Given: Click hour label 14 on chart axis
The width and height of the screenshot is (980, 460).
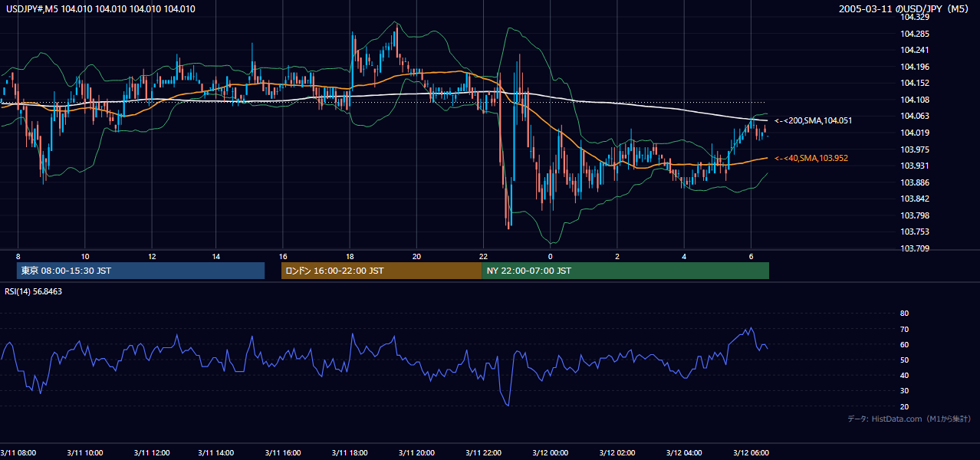Looking at the screenshot, I should coord(216,256).
